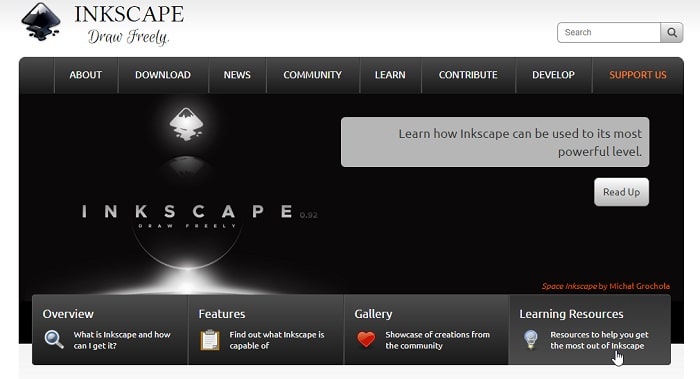Click the 'Learn how Inkscape can be used' caption
This screenshot has height=379, width=700.
495,142
